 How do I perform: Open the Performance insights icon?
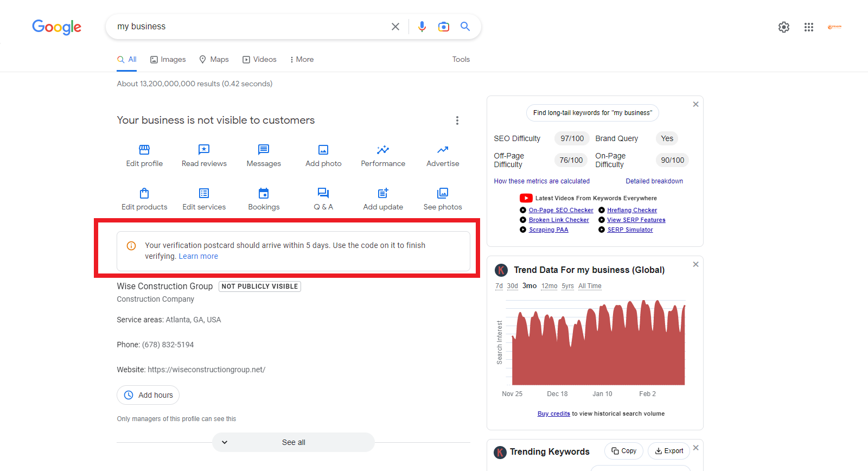tap(383, 150)
